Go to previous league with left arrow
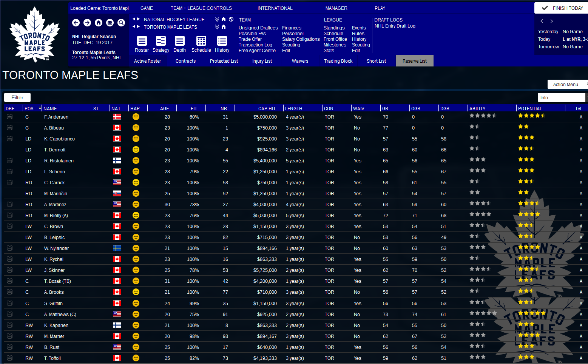Screen dimensions: 588x364 click(x=134, y=19)
